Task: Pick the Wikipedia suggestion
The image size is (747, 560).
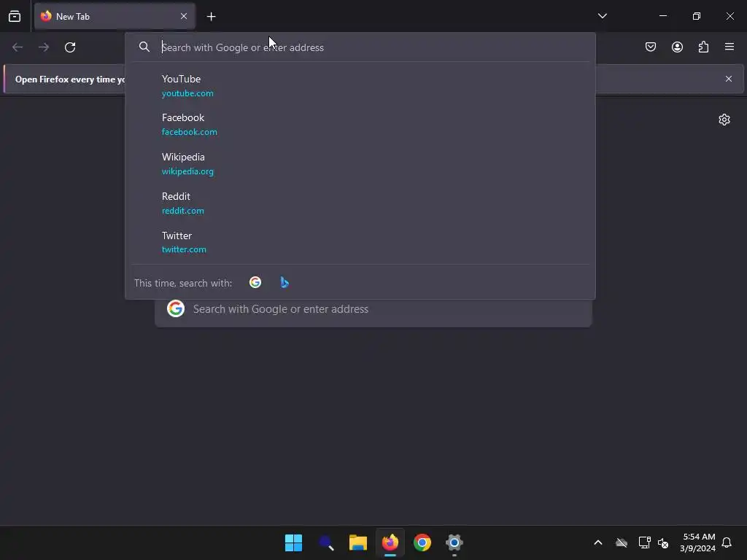Action: tap(360, 164)
